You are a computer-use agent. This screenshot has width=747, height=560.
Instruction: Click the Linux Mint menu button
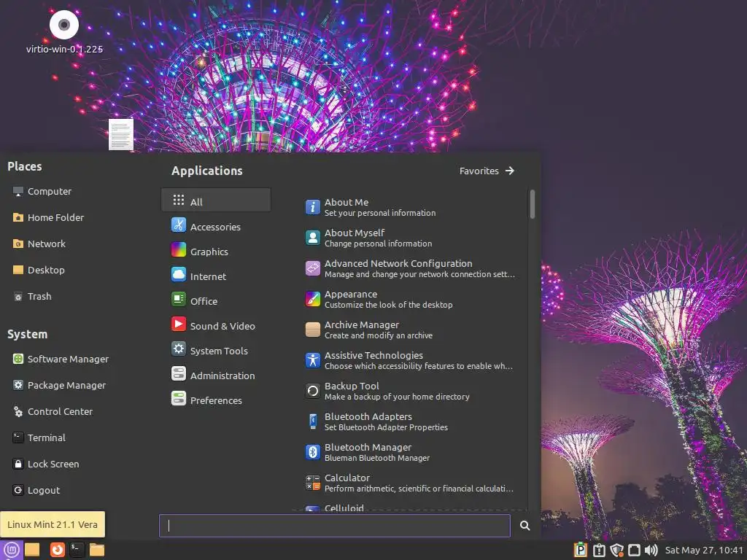coord(12,550)
